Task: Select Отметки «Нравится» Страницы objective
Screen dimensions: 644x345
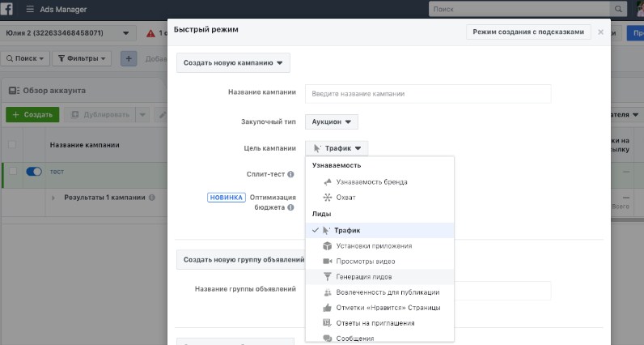Action: click(380, 308)
